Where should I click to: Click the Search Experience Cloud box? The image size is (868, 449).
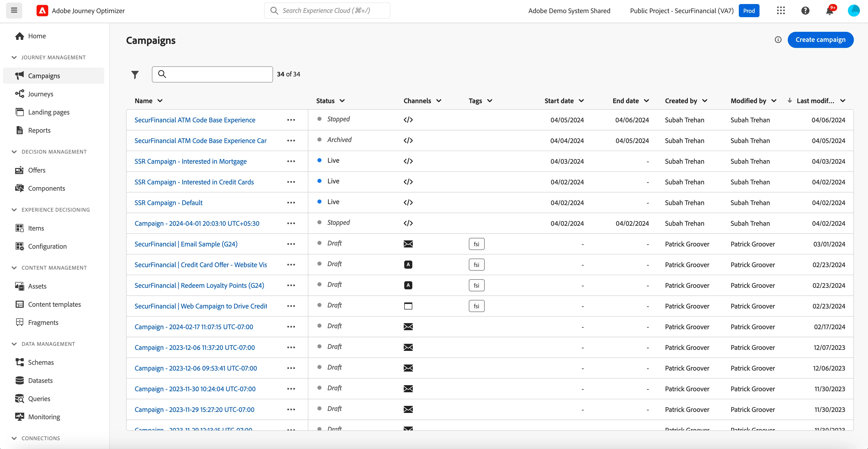(x=327, y=10)
